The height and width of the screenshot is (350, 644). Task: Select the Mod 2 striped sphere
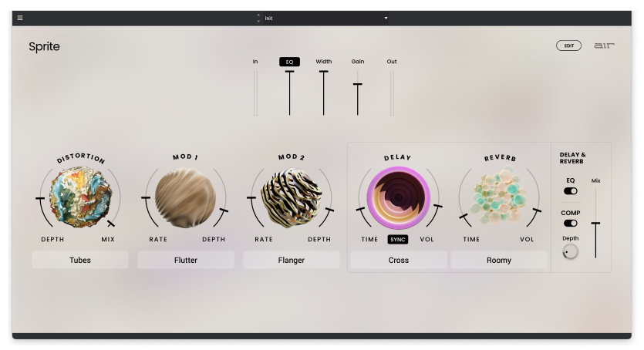(x=292, y=198)
